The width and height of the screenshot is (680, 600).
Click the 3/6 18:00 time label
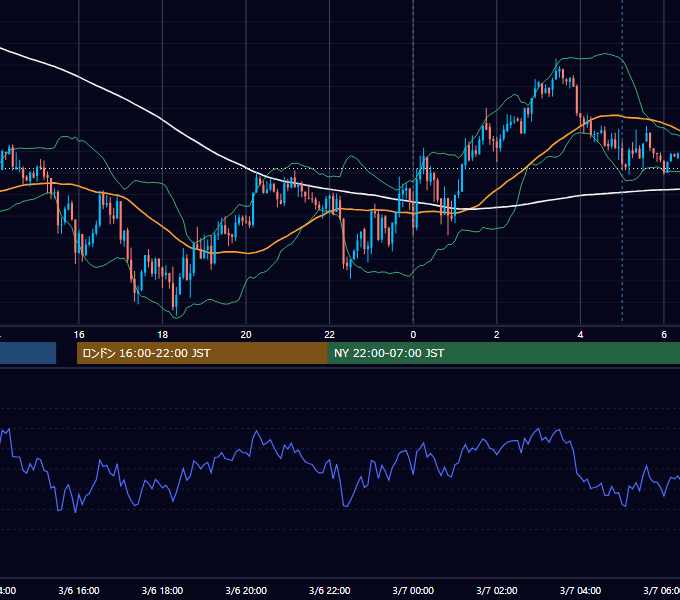point(162,590)
